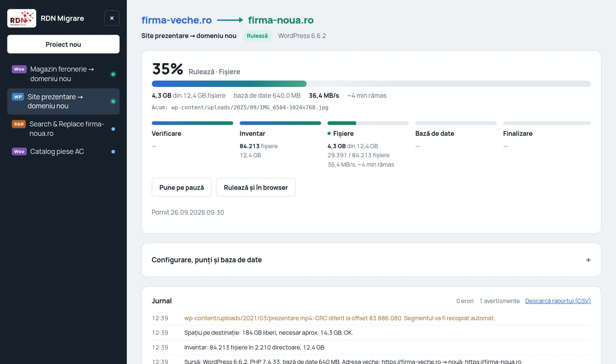Open the Magazin feronerie project

(x=63, y=74)
